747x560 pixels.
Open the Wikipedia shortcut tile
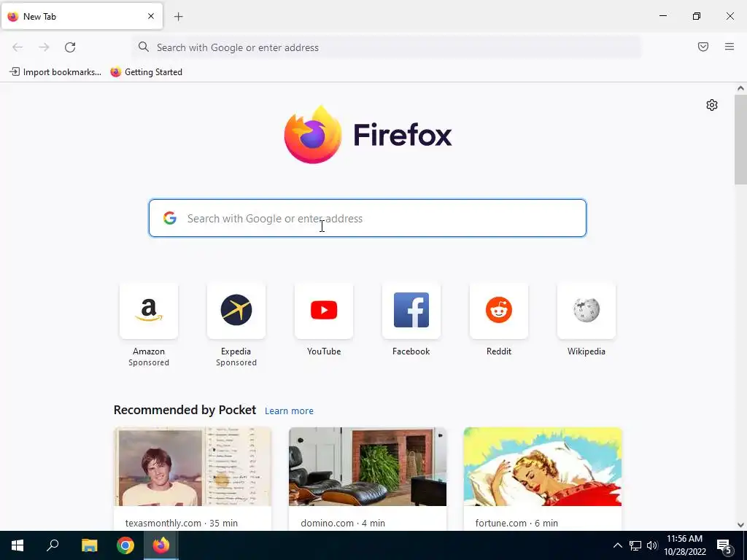[x=586, y=311]
